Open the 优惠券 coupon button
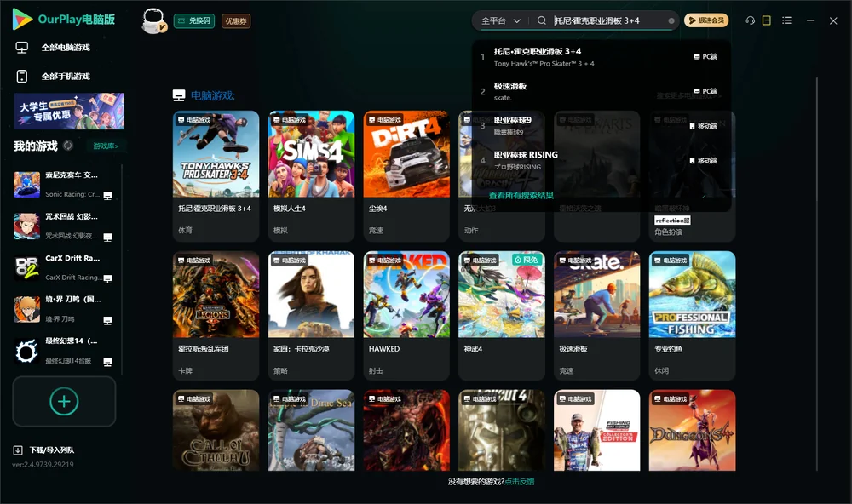This screenshot has width=852, height=504. [236, 20]
